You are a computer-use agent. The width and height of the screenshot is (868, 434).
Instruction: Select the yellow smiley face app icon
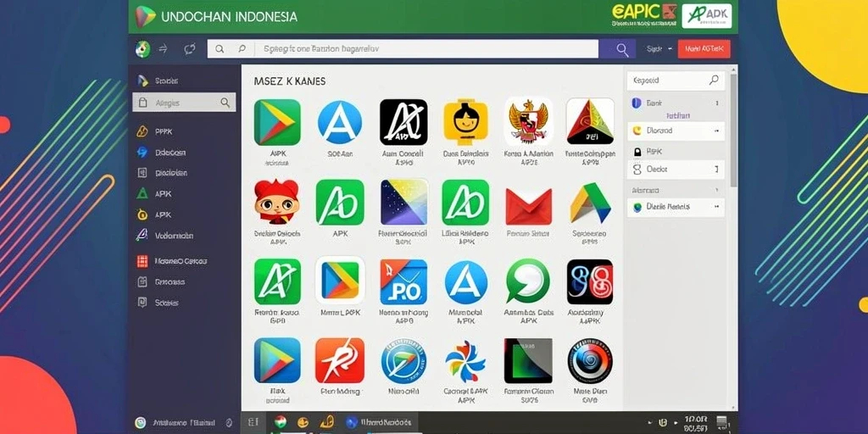[x=466, y=122]
